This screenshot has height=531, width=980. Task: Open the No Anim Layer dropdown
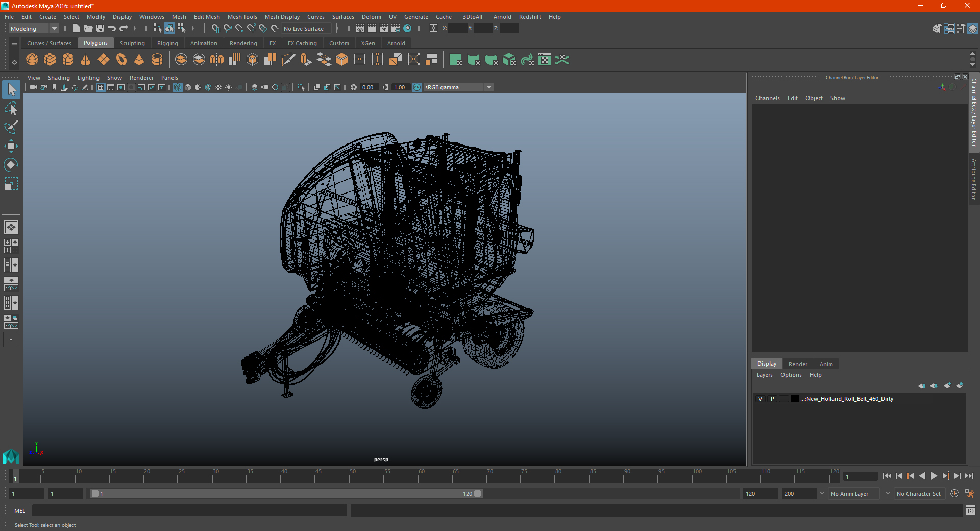point(853,494)
